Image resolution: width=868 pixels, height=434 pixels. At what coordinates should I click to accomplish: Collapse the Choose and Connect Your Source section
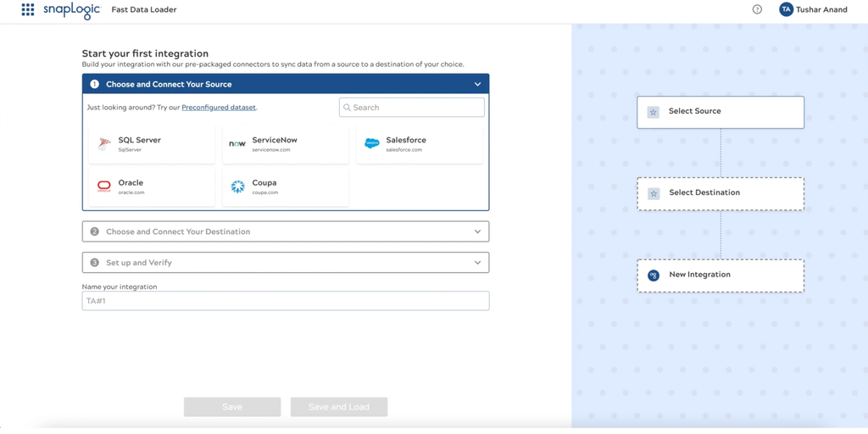(477, 85)
